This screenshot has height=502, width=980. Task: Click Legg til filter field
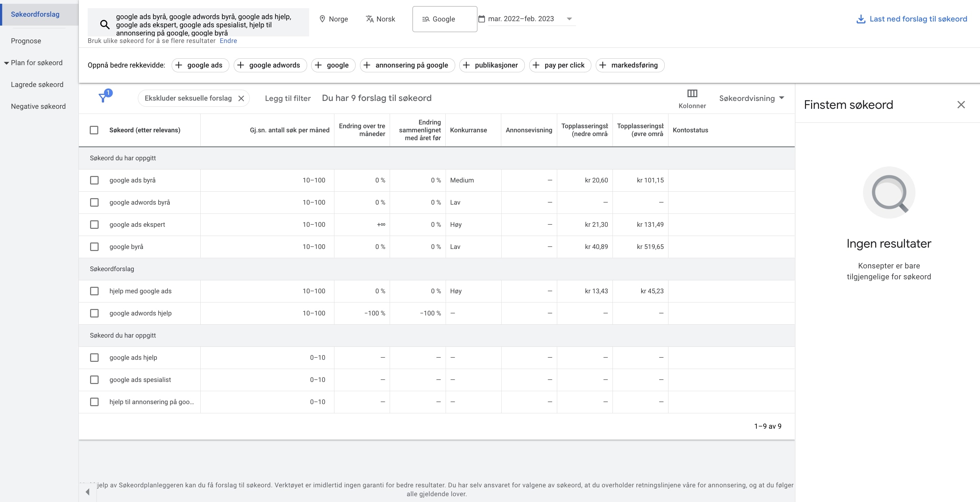(288, 99)
